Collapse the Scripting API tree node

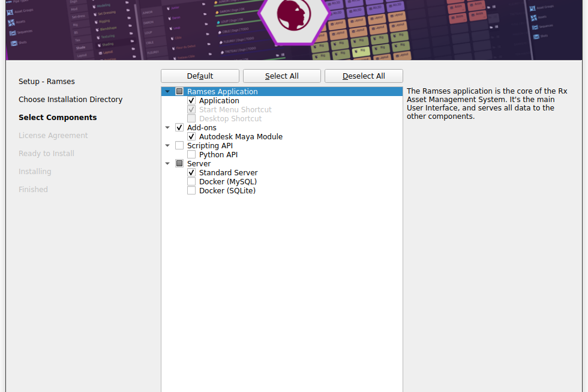[x=167, y=146]
